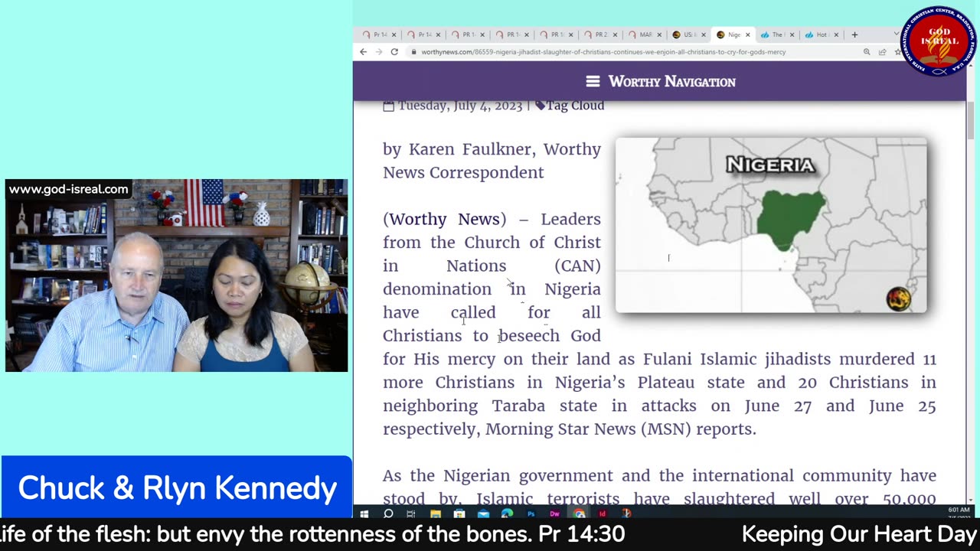The width and height of the screenshot is (980, 551).
Task: Open a new browser tab with plus button
Action: [854, 34]
